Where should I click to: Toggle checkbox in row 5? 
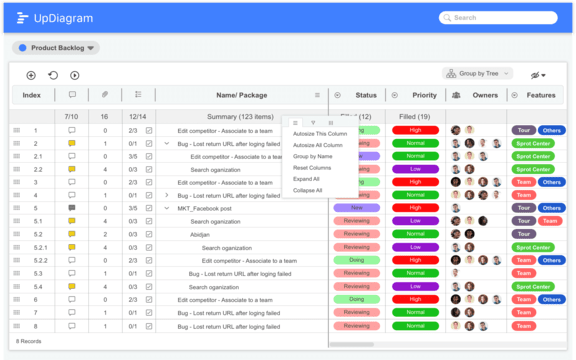(149, 208)
